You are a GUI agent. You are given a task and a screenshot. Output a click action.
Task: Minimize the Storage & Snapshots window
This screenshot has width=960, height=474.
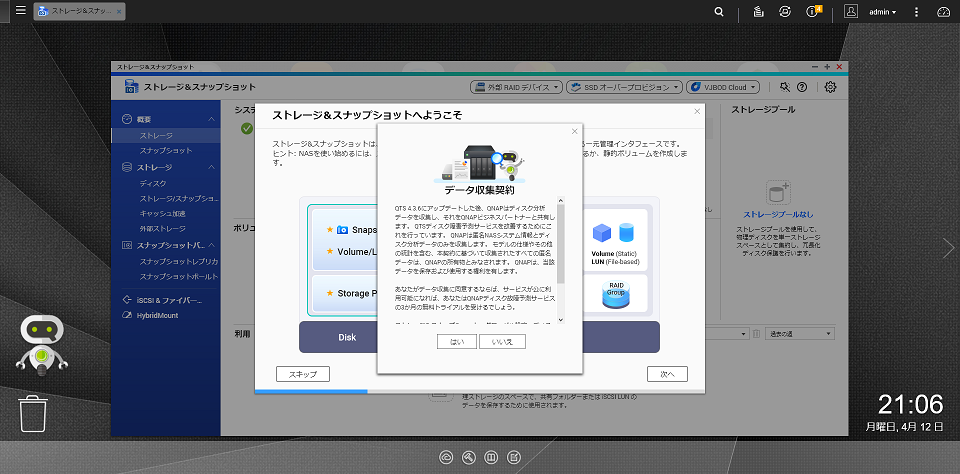click(x=814, y=67)
